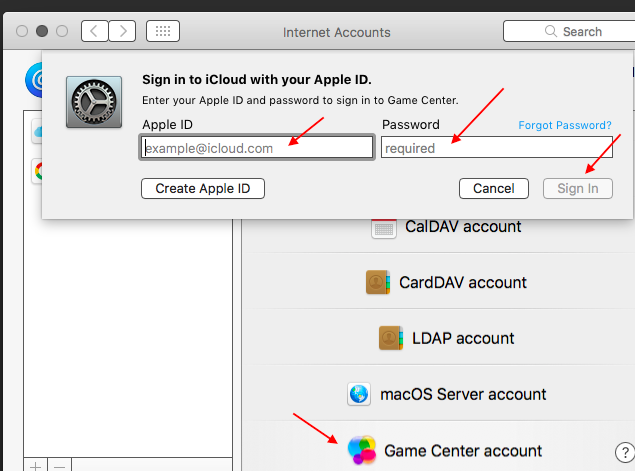Select the CalDAV account calendar icon
635x471 pixels.
point(384,228)
